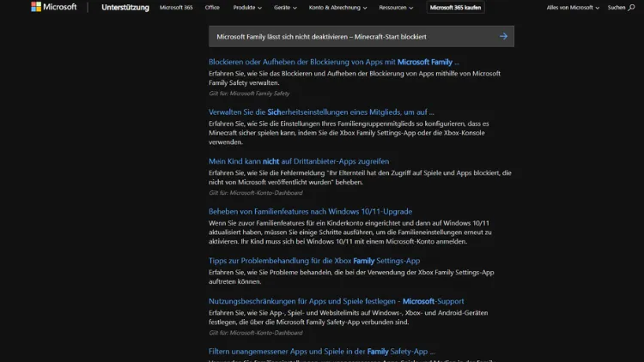Click the Suchen label in header
Screen dimensions: 644x362
point(616,8)
